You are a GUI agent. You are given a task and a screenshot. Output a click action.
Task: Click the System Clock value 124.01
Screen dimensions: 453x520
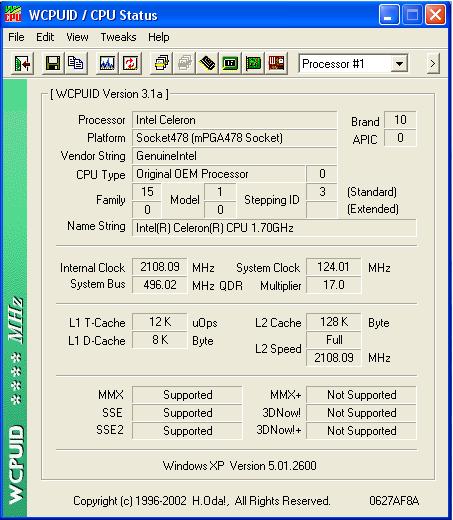(333, 267)
